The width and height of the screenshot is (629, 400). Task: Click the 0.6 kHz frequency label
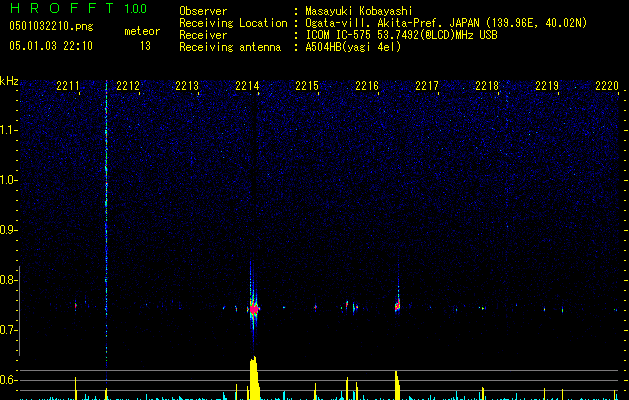[x=8, y=380]
